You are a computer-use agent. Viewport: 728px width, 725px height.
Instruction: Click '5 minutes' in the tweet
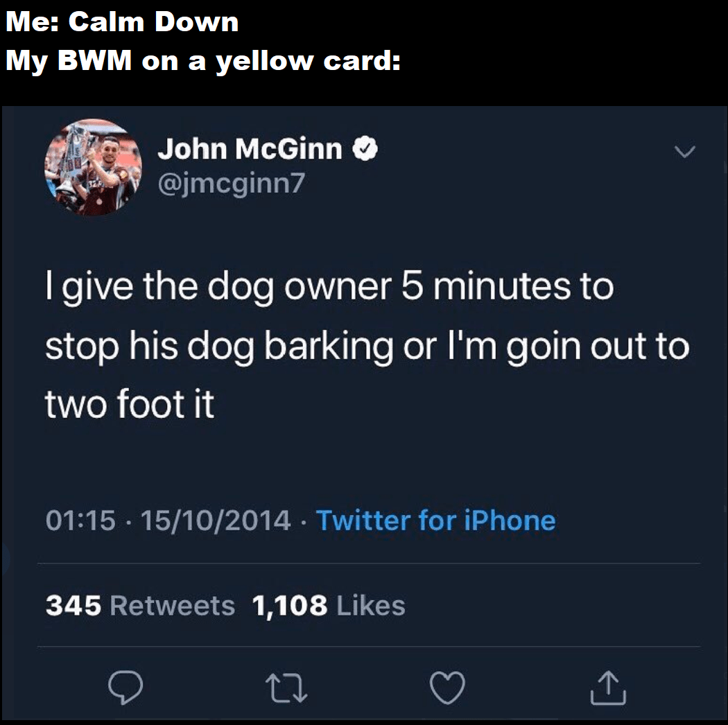[x=486, y=286]
